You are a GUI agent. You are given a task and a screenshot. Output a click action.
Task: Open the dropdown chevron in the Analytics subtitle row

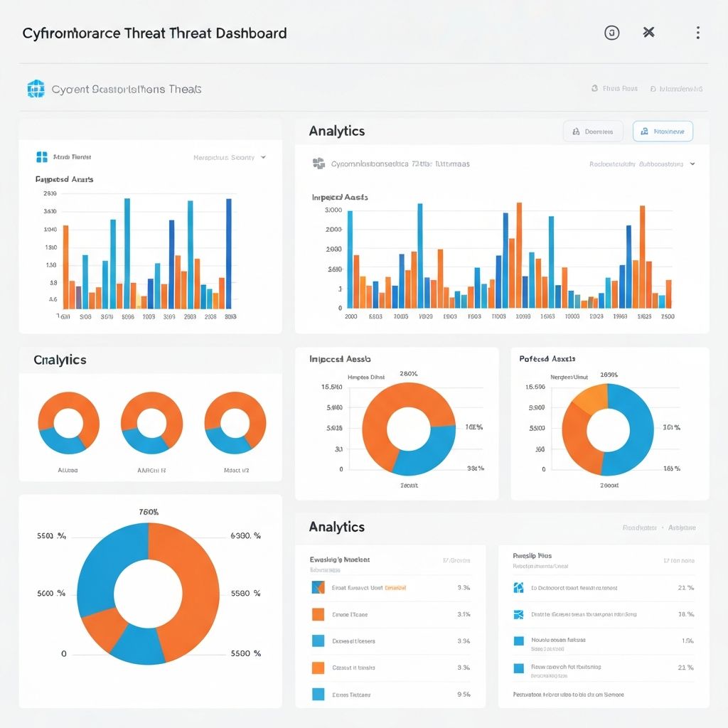coord(692,164)
